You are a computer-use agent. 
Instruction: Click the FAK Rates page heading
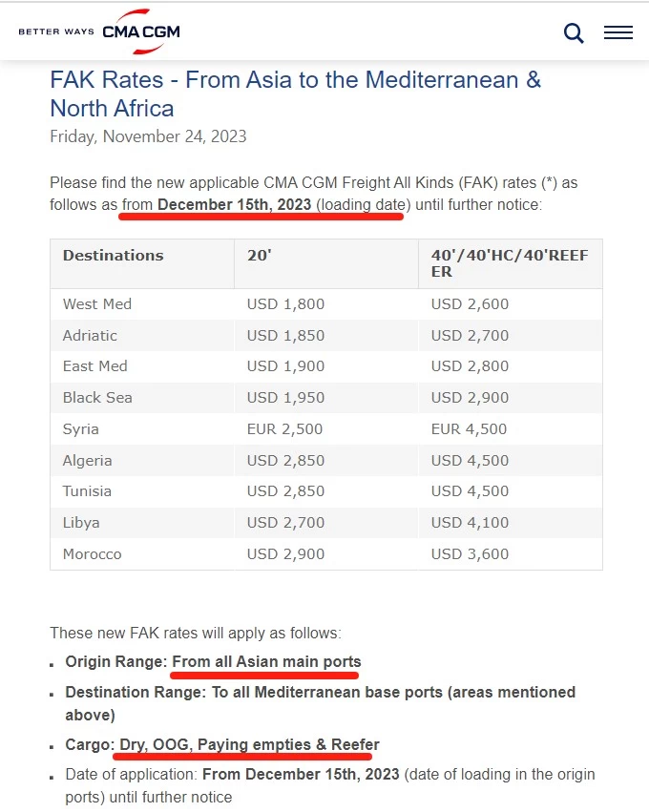(x=295, y=94)
